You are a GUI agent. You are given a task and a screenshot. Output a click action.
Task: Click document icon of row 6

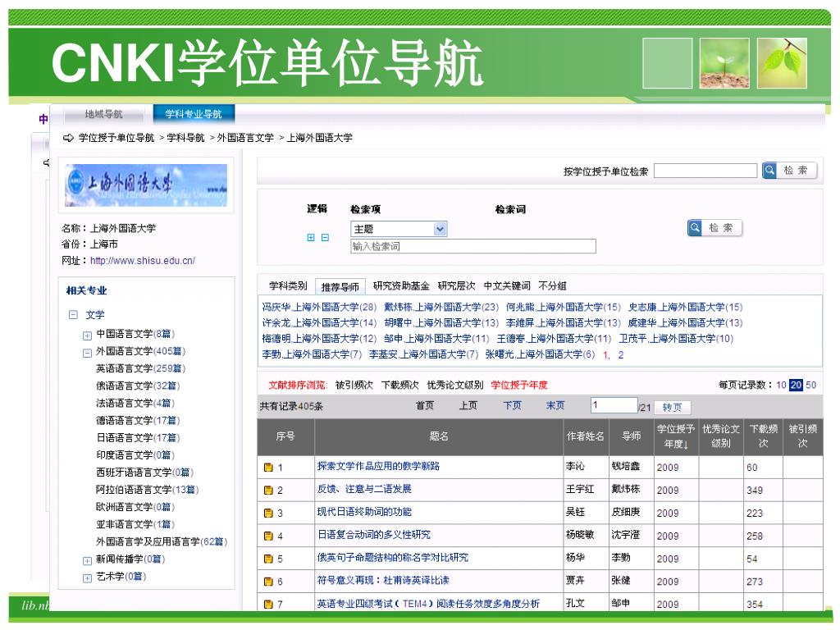click(268, 582)
